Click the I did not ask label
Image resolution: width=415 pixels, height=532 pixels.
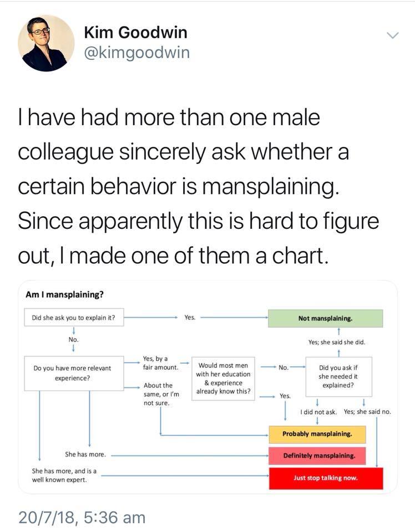coord(318,412)
